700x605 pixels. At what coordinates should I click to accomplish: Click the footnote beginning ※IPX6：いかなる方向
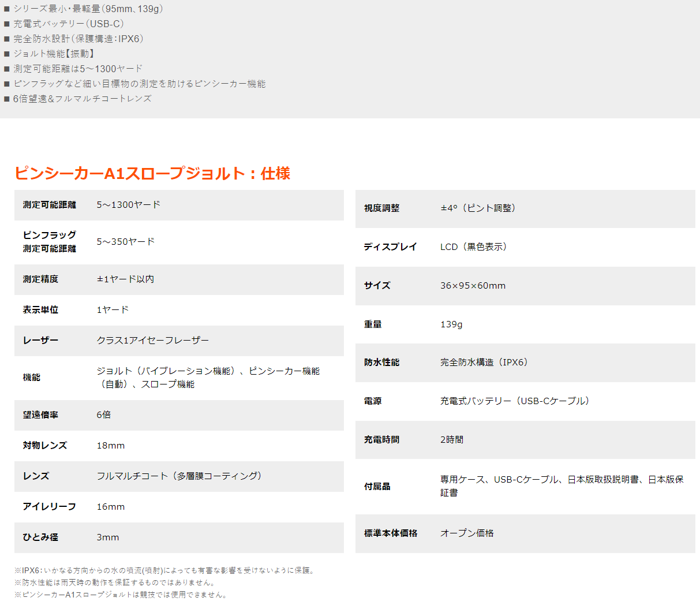(166, 570)
